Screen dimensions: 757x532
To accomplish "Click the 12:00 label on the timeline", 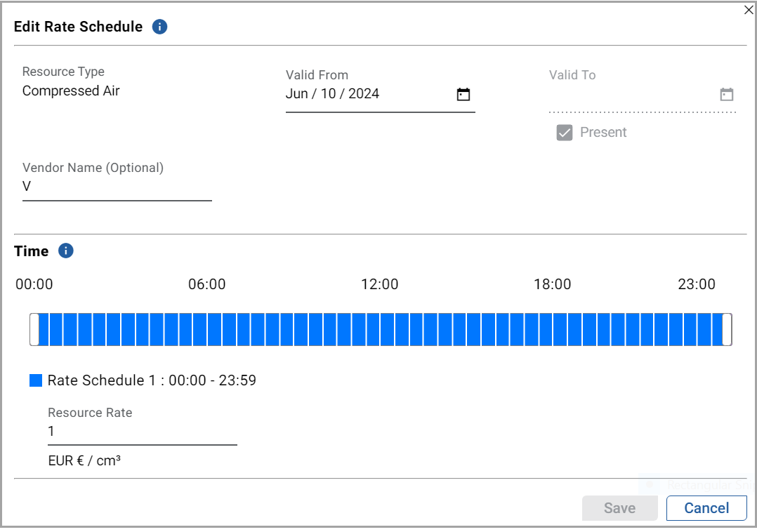I will tap(379, 284).
